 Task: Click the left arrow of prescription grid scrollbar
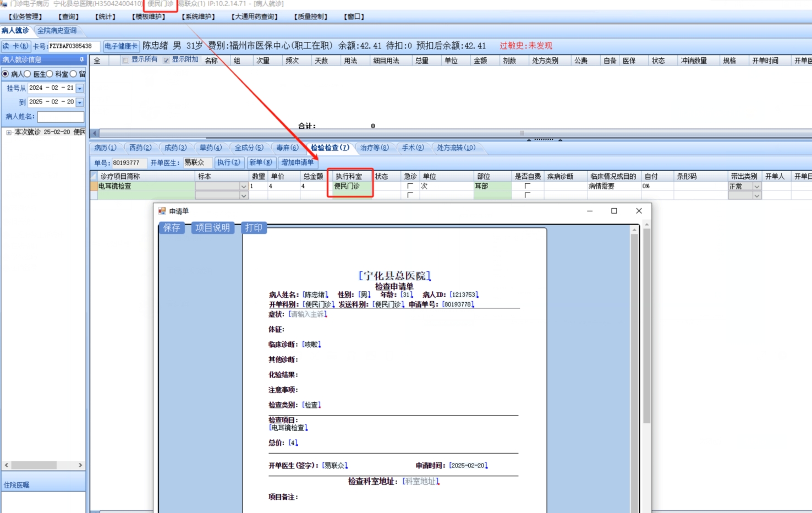(x=95, y=133)
